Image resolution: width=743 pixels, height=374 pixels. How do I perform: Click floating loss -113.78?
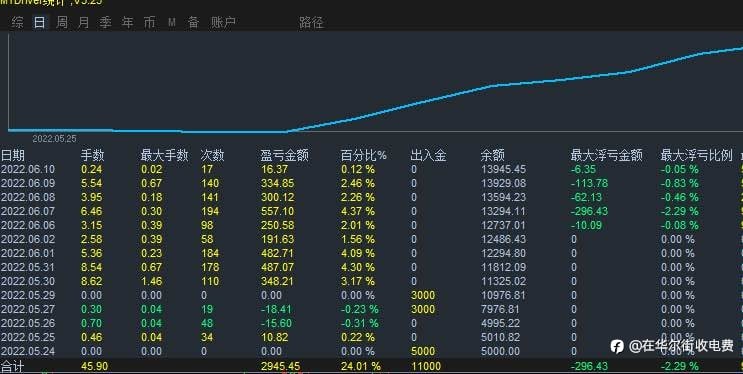coord(589,183)
